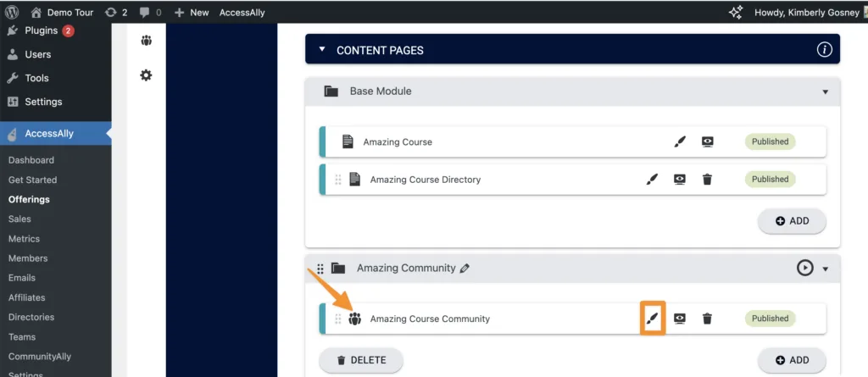Click the sparkle AI icon in admin bar

(736, 12)
